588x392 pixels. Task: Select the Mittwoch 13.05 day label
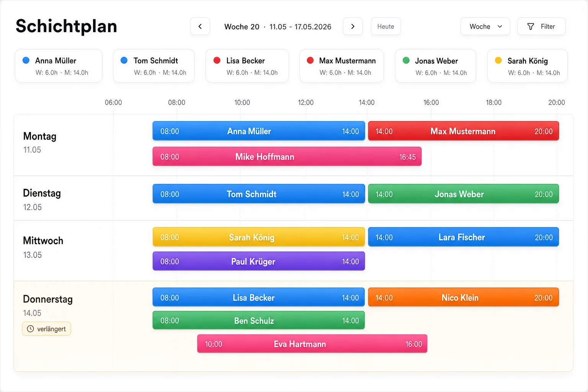pos(43,247)
